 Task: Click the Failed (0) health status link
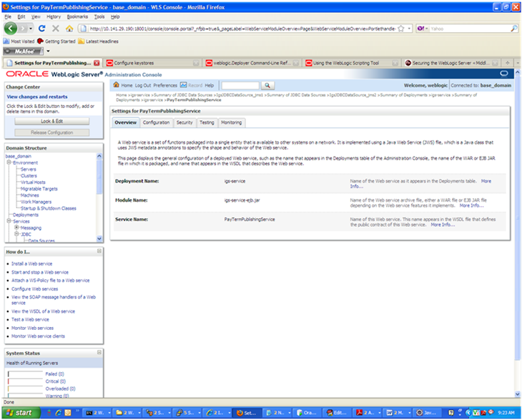click(x=54, y=374)
